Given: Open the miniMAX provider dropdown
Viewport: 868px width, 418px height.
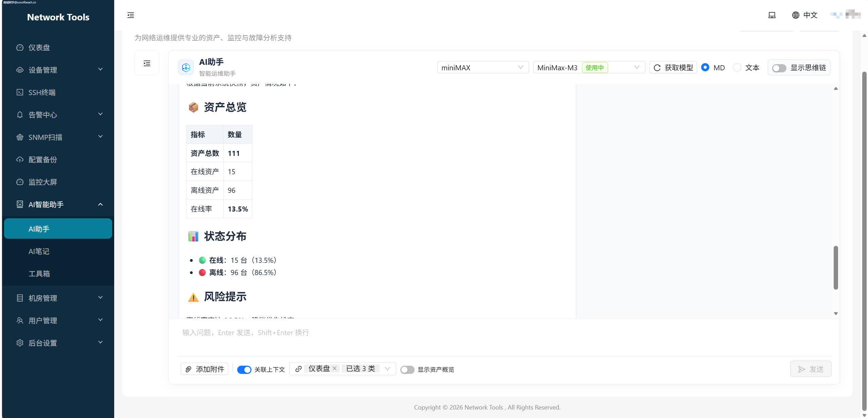Looking at the screenshot, I should point(483,68).
